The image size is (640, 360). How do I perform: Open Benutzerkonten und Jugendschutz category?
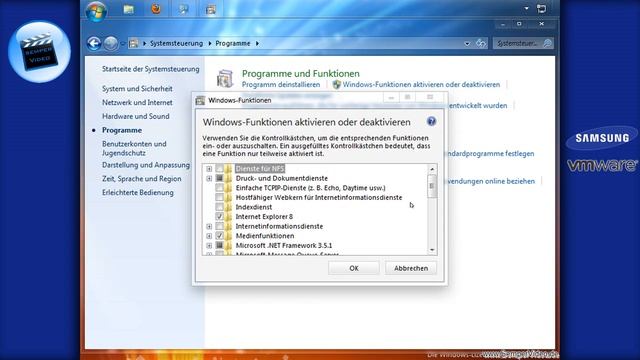pyautogui.click(x=134, y=149)
